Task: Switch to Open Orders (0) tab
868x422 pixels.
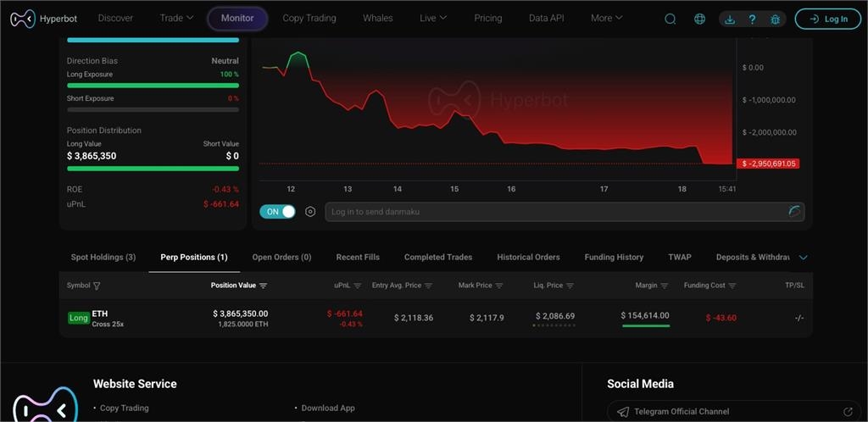Action: [281, 257]
